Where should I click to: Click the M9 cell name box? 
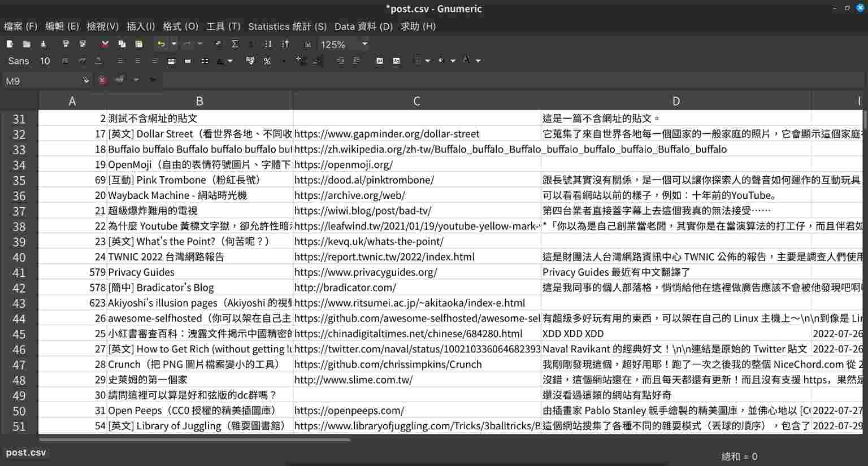[42, 80]
